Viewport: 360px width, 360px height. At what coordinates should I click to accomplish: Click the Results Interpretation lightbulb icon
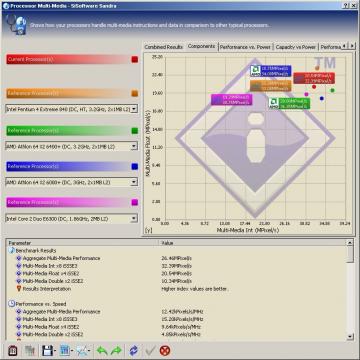(19, 289)
